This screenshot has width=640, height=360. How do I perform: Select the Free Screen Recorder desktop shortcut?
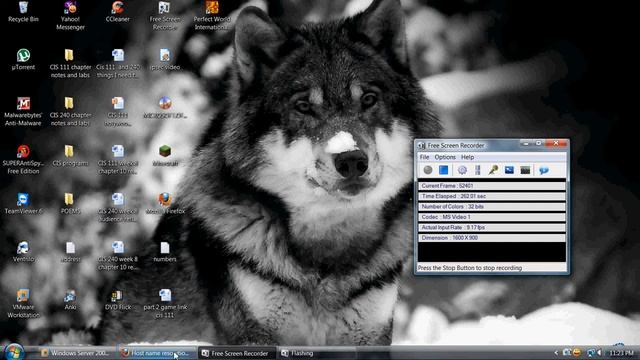(164, 16)
